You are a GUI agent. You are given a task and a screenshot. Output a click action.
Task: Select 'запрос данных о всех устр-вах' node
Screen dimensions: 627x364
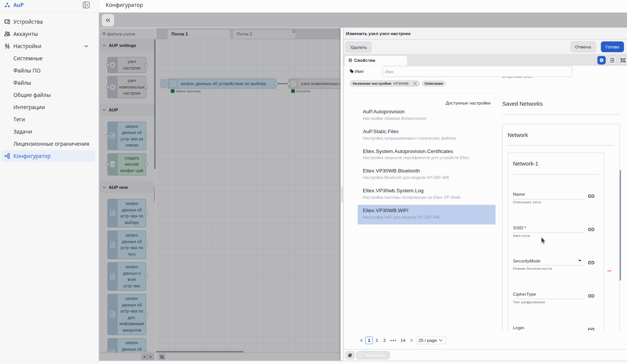click(127, 277)
